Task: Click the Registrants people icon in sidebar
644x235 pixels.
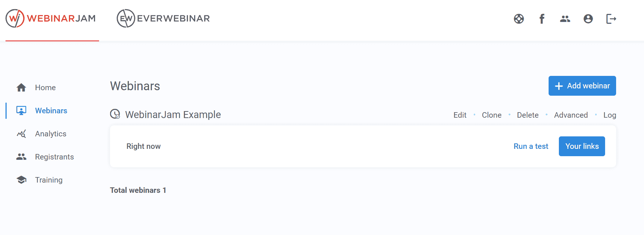Action: pyautogui.click(x=21, y=157)
